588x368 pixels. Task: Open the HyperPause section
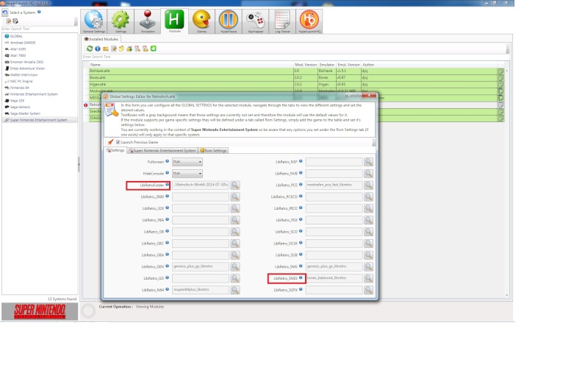(229, 21)
